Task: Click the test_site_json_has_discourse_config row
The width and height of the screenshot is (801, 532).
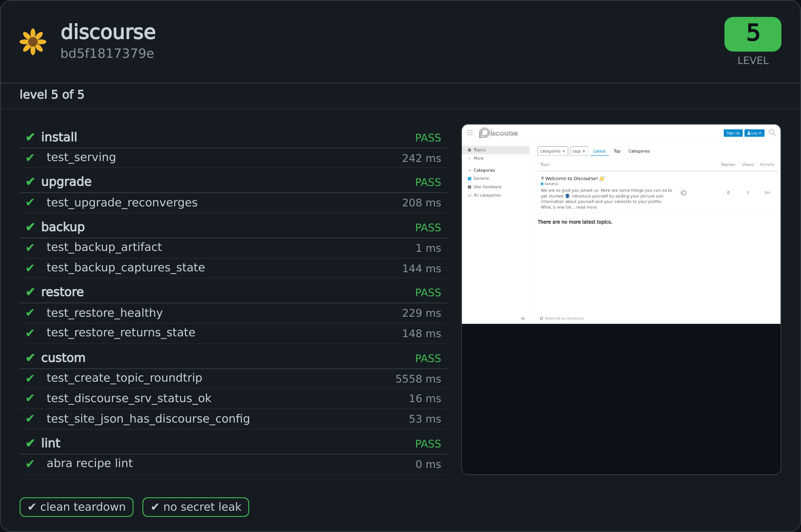Action: tap(233, 419)
